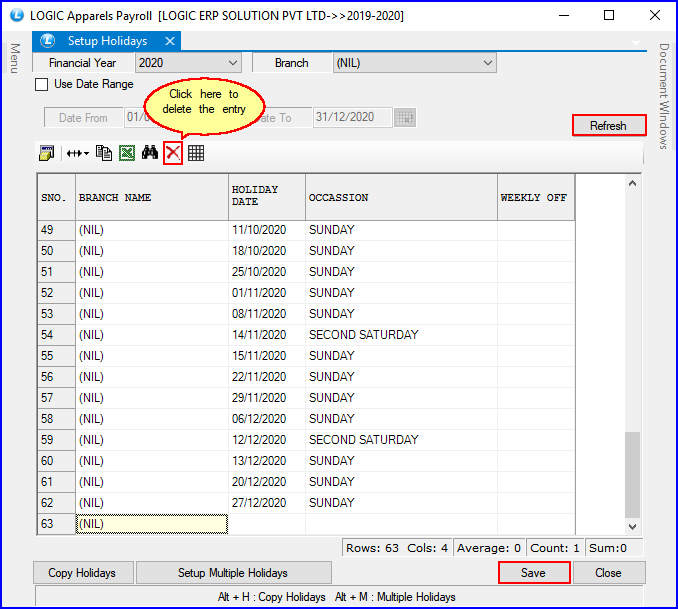Select row header 60

[x=57, y=461]
